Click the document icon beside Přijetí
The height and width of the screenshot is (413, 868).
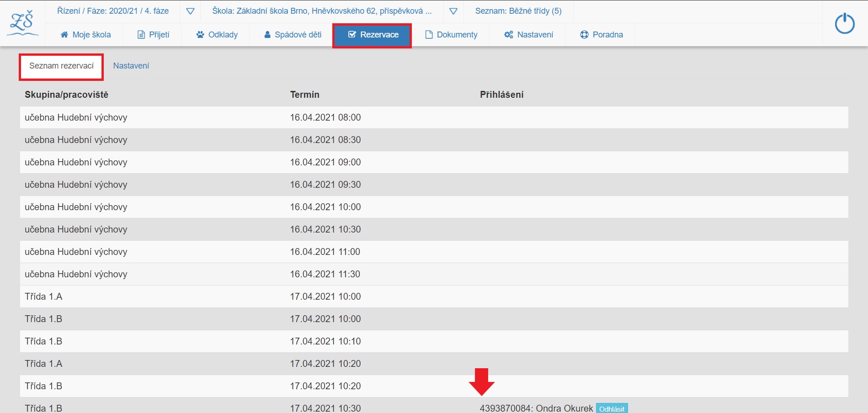[141, 35]
